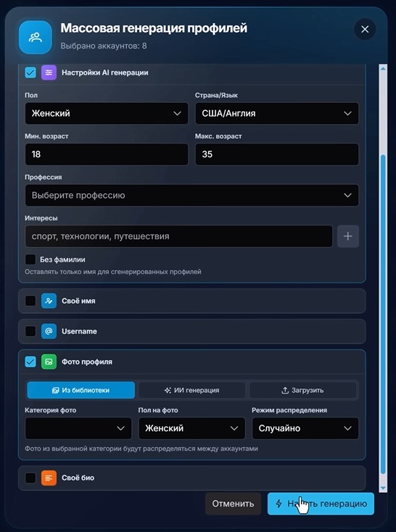Screen dimensions: 396x532
Task: Click the Отменить button
Action: click(233, 504)
